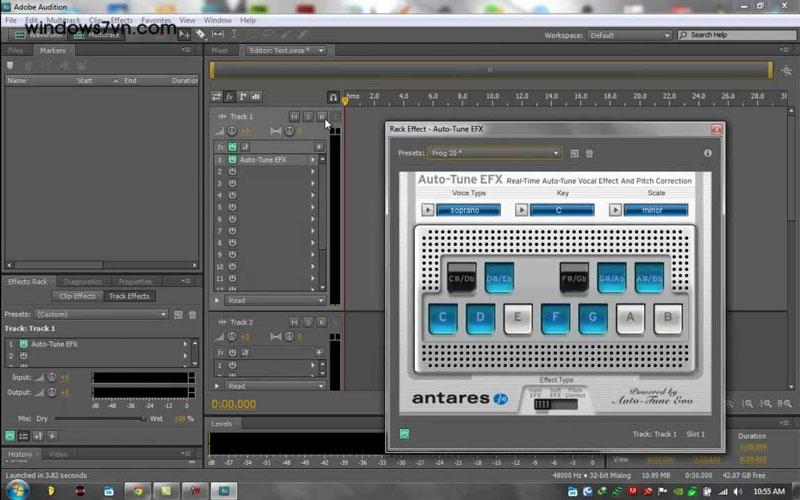Click the lightning apply icon in the Effects Rack
Screen dimensions: 800x500
tap(52, 436)
